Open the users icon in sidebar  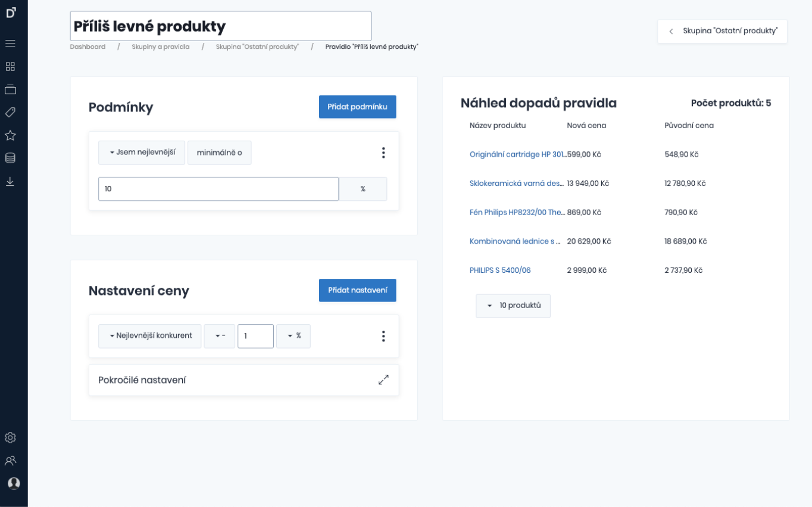(x=10, y=461)
